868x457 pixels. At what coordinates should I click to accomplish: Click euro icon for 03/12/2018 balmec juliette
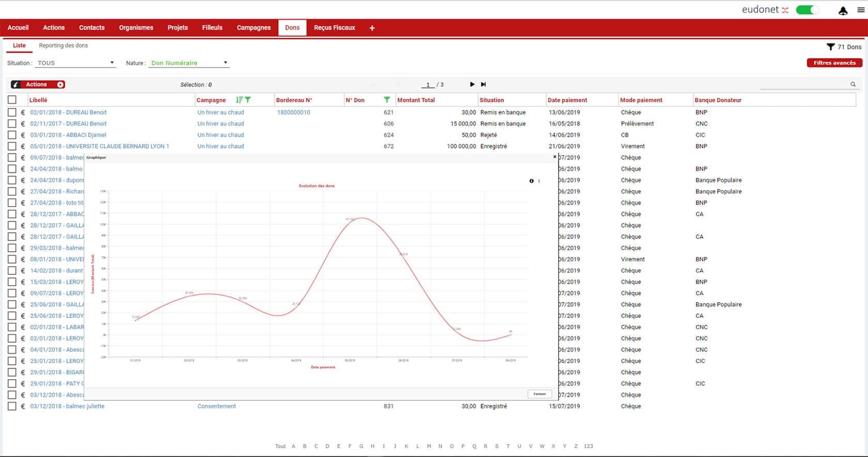(x=23, y=406)
